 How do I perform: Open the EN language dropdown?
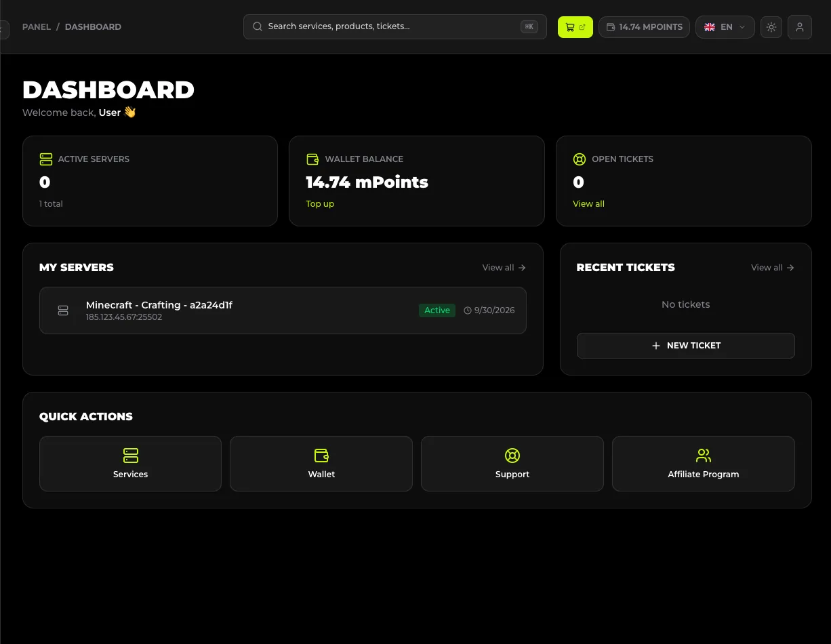[x=725, y=27]
